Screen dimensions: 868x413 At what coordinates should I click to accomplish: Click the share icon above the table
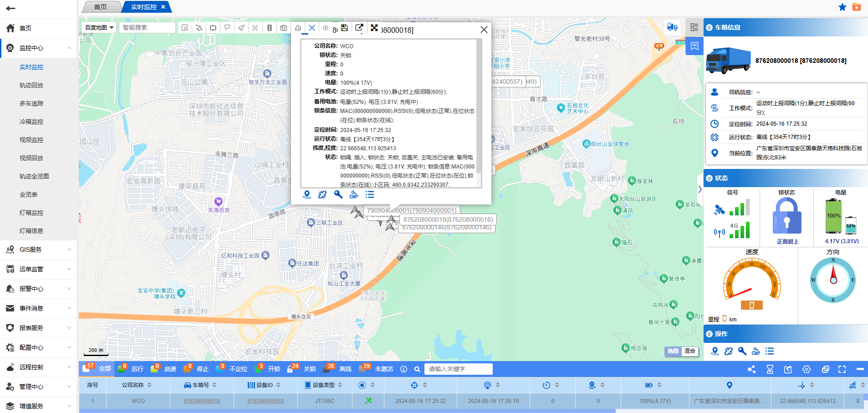tap(751, 369)
